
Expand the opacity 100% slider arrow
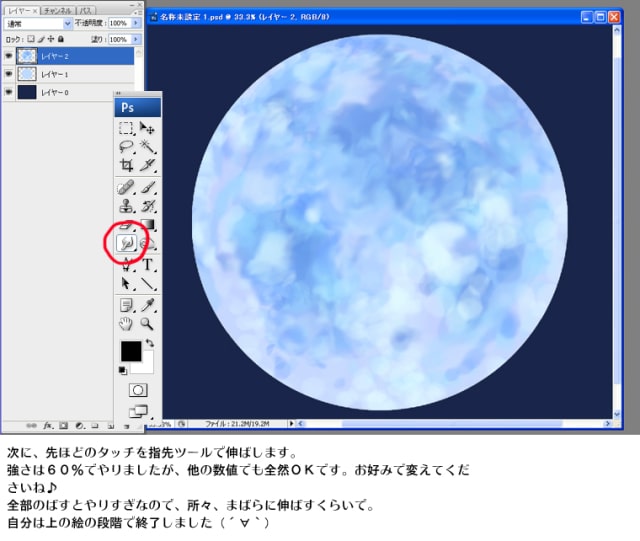(136, 23)
